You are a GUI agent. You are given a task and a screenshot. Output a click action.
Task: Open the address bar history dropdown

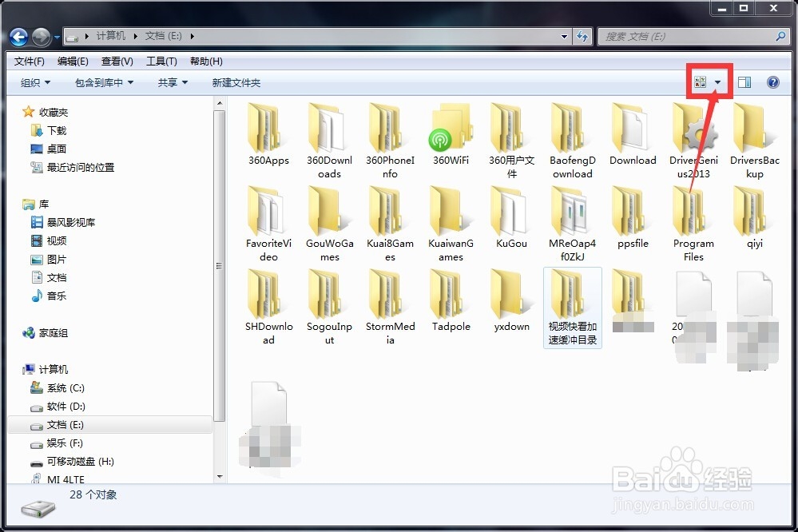coord(564,36)
